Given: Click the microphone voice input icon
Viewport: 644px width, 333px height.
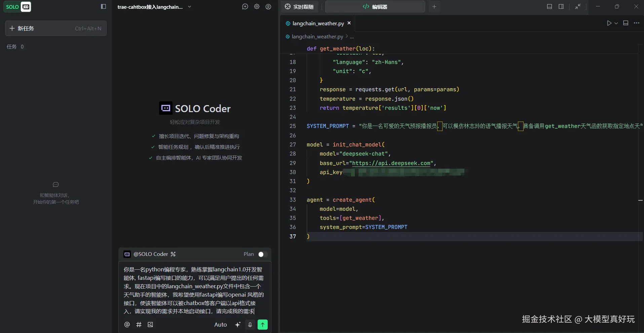Looking at the screenshot, I should tap(250, 325).
